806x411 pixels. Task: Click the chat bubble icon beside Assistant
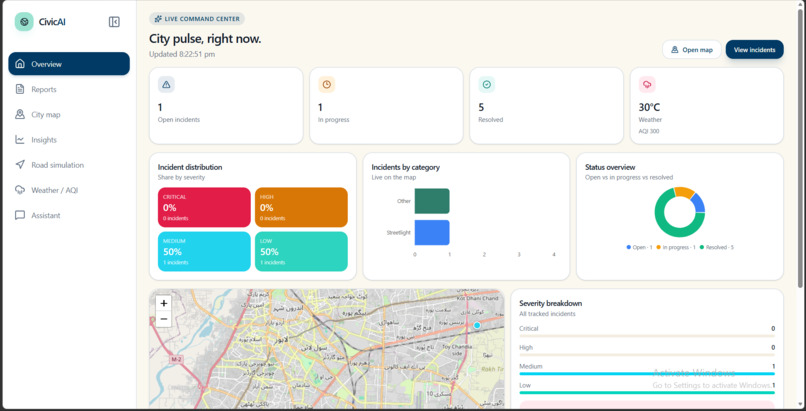[x=20, y=215]
